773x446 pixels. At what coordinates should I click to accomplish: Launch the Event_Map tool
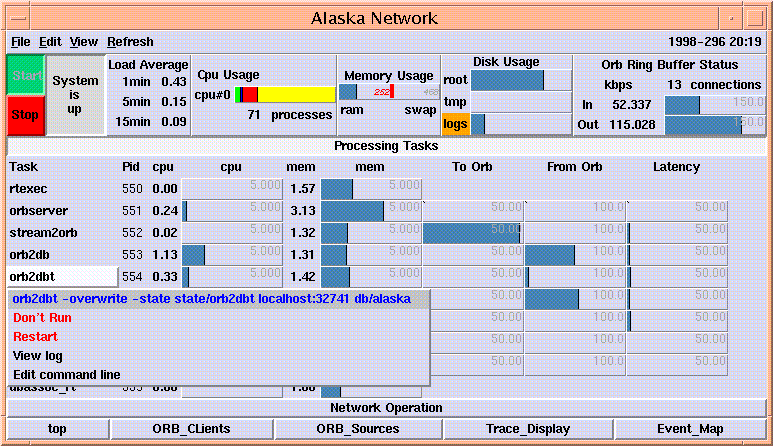tap(690, 429)
